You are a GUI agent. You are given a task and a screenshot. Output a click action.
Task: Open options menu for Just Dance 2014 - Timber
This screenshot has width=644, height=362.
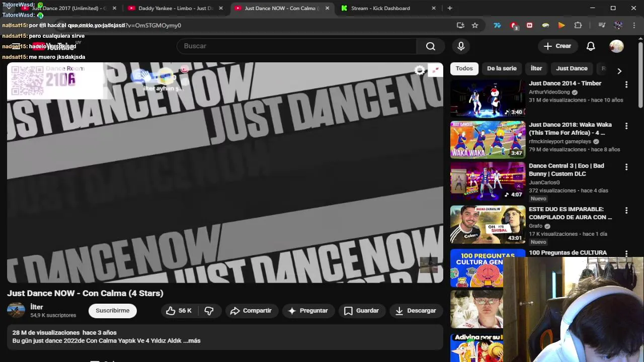(626, 85)
